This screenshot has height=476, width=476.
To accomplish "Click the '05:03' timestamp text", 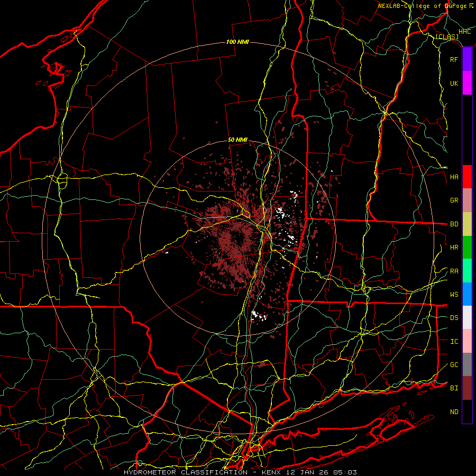I will [344, 472].
